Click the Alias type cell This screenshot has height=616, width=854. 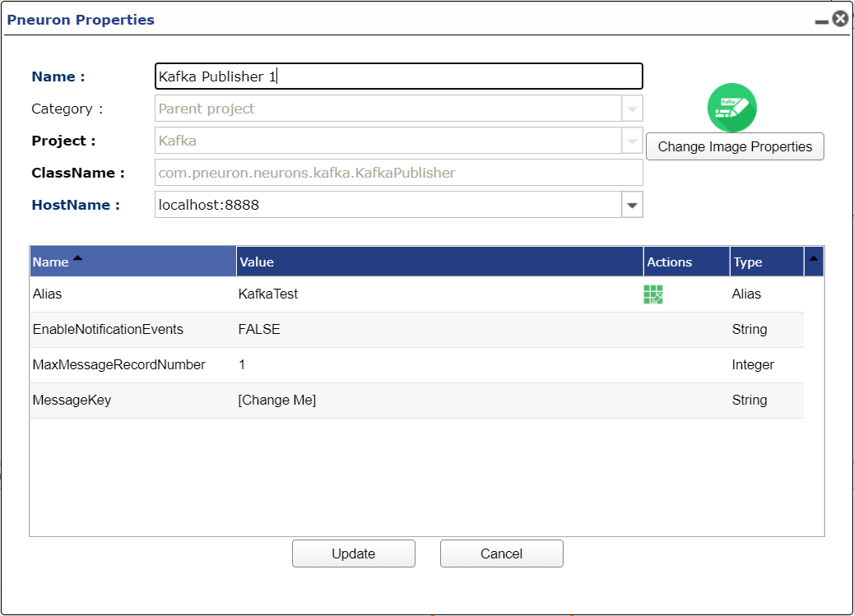click(x=746, y=294)
